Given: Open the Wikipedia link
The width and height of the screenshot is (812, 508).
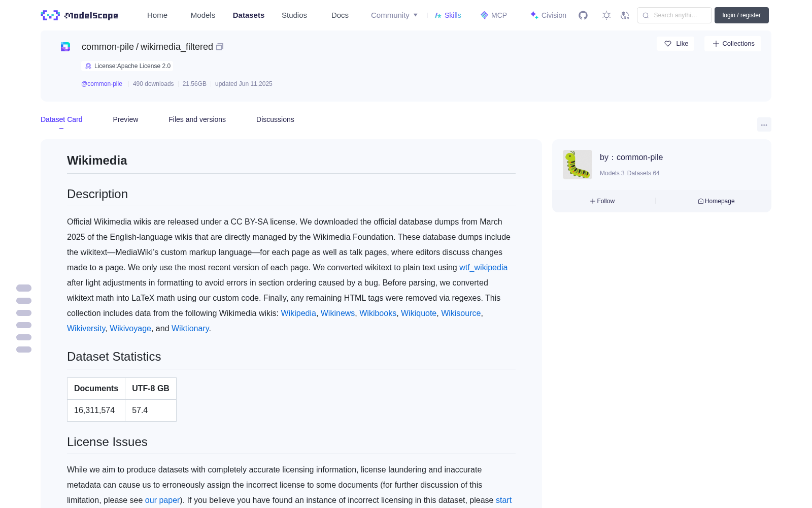Looking at the screenshot, I should click(298, 313).
